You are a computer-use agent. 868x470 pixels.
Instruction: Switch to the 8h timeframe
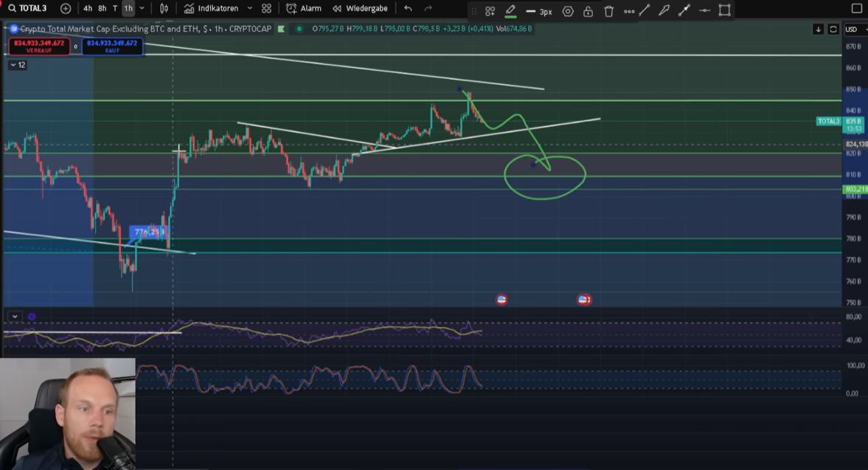[102, 8]
